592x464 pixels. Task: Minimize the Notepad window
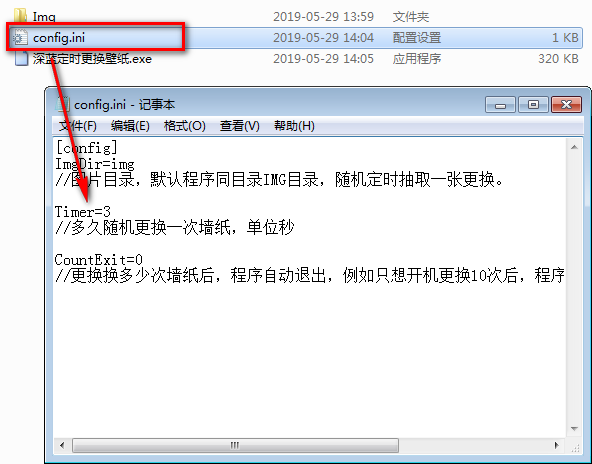500,105
